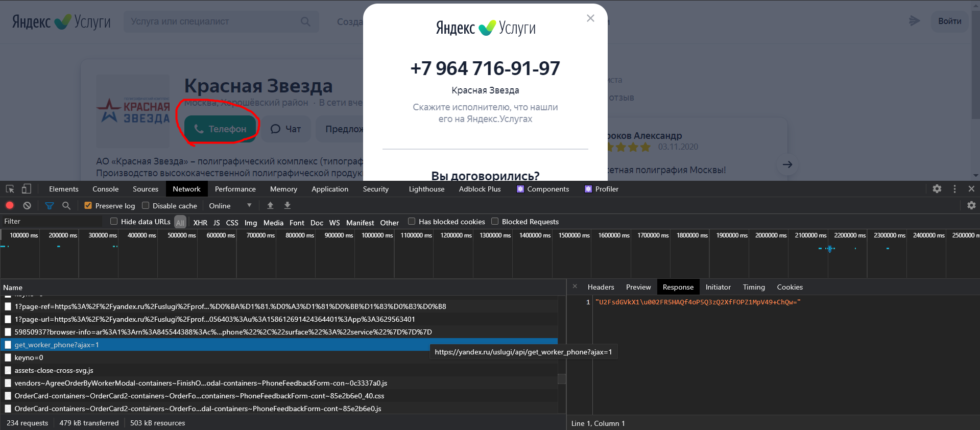Filter requests by JS type
The image size is (980, 430).
(x=217, y=222)
